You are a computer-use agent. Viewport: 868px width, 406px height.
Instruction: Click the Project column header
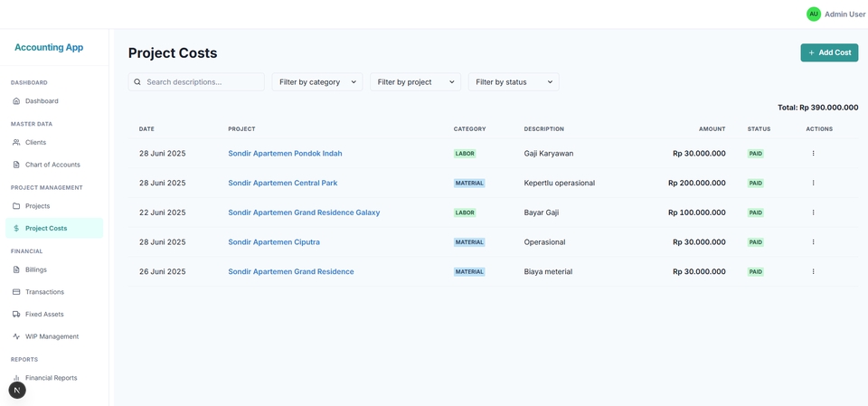(x=242, y=129)
